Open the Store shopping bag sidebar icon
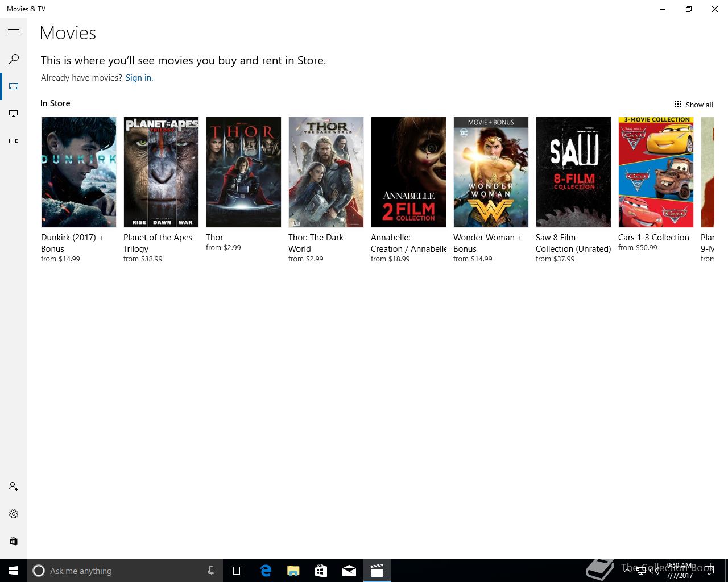The image size is (728, 582). [x=14, y=541]
